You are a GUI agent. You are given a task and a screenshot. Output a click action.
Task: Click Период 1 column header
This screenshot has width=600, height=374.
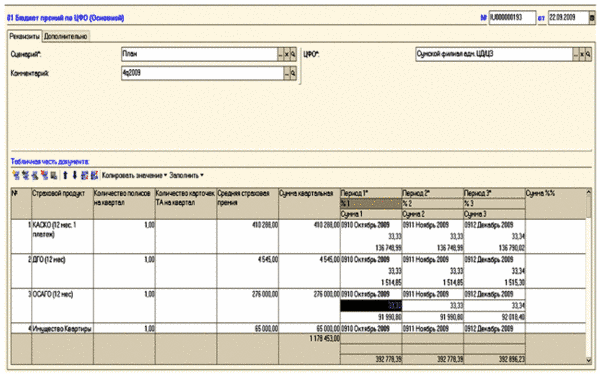(x=371, y=193)
